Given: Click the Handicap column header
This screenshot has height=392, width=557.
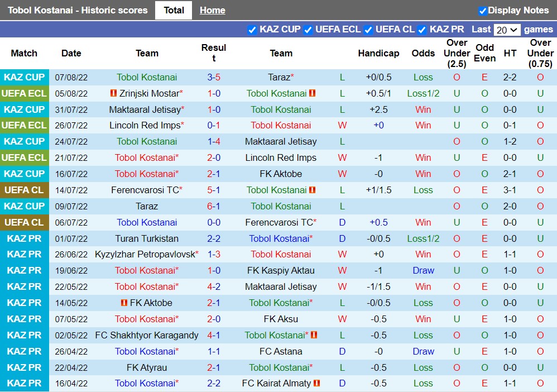Looking at the screenshot, I should coord(379,54).
